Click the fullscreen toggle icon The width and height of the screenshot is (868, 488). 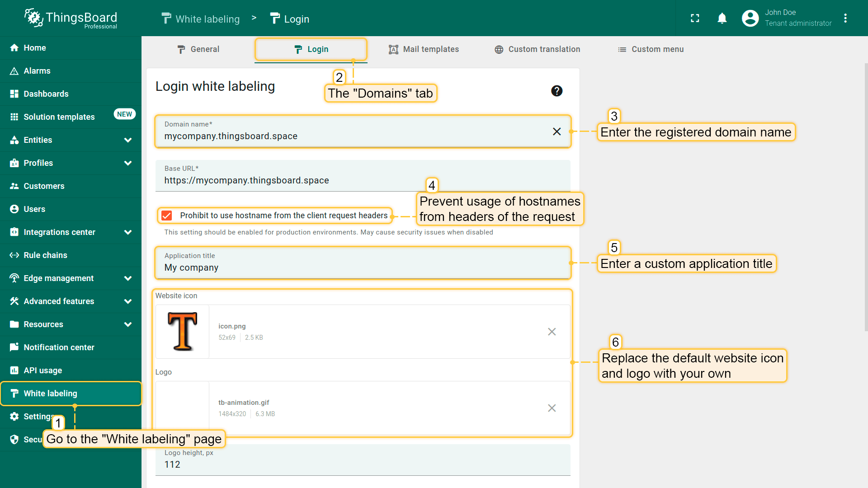695,18
